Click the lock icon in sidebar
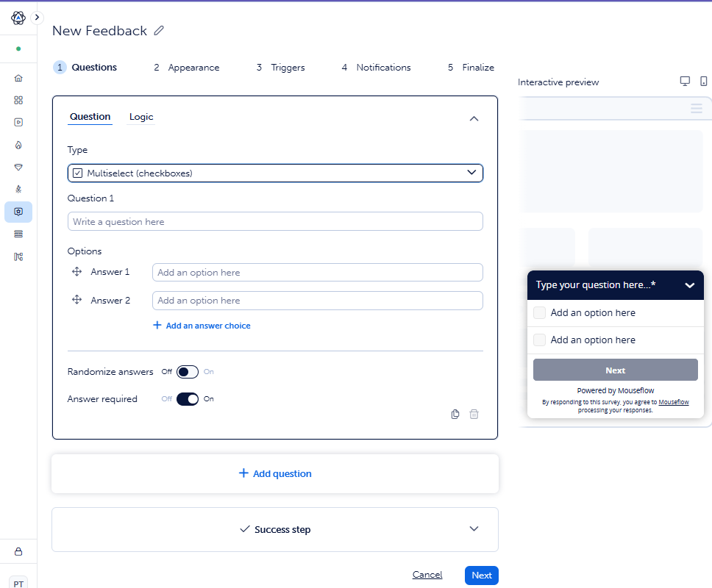The image size is (712, 588). tap(18, 552)
